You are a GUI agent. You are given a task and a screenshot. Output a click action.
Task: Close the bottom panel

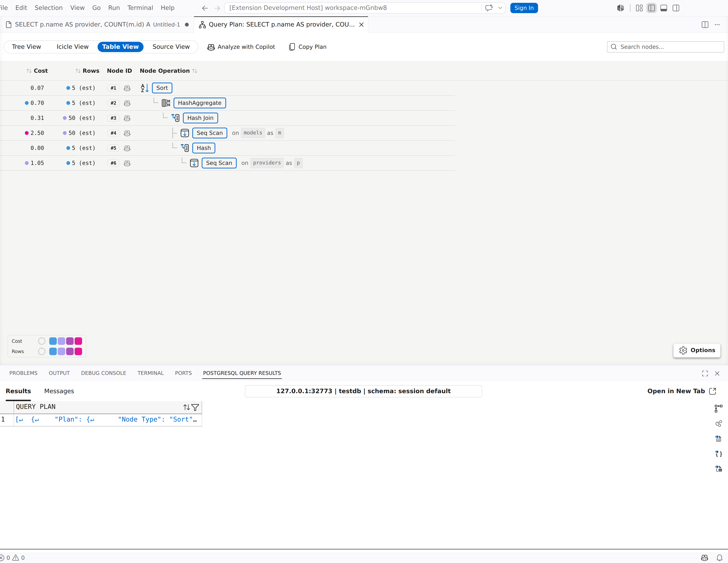click(x=717, y=373)
